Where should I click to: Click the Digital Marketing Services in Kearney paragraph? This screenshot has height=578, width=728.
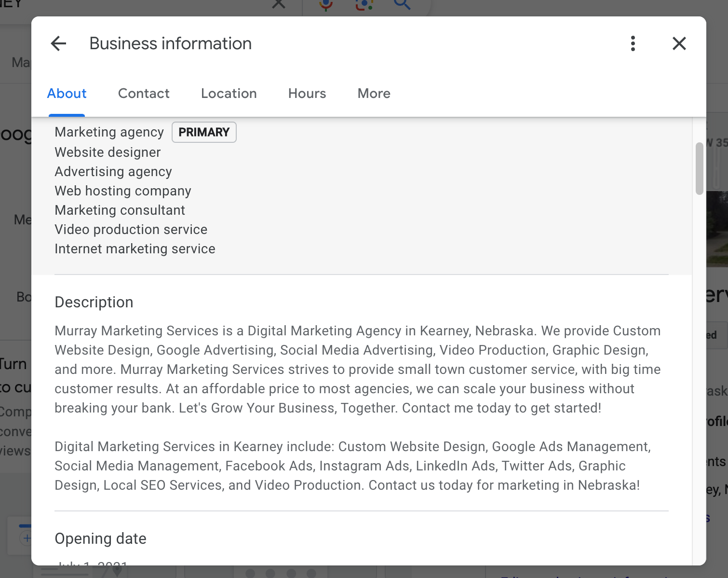[x=353, y=466]
